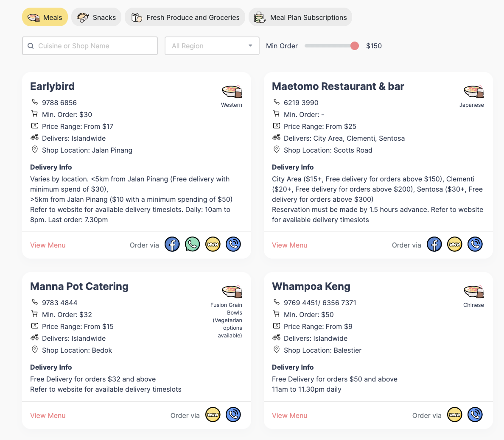Open Earlybird website order icon
Screen dimensions: 504x440
coord(213,244)
